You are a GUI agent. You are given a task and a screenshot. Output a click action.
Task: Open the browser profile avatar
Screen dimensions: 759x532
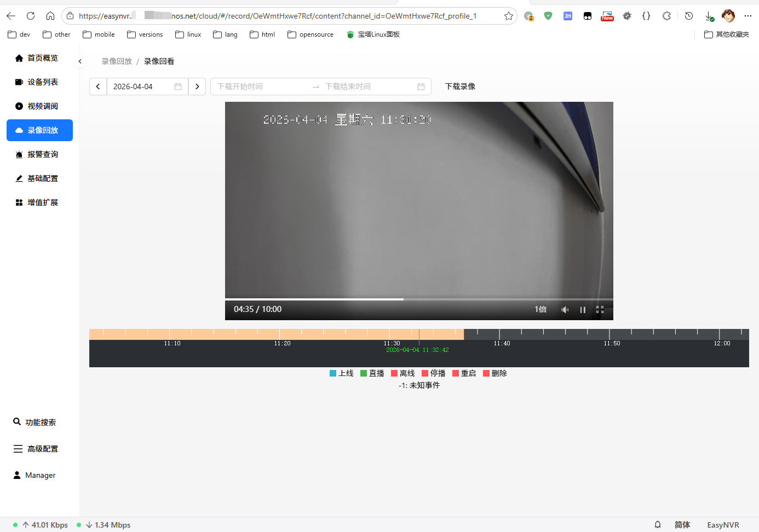[x=728, y=16]
